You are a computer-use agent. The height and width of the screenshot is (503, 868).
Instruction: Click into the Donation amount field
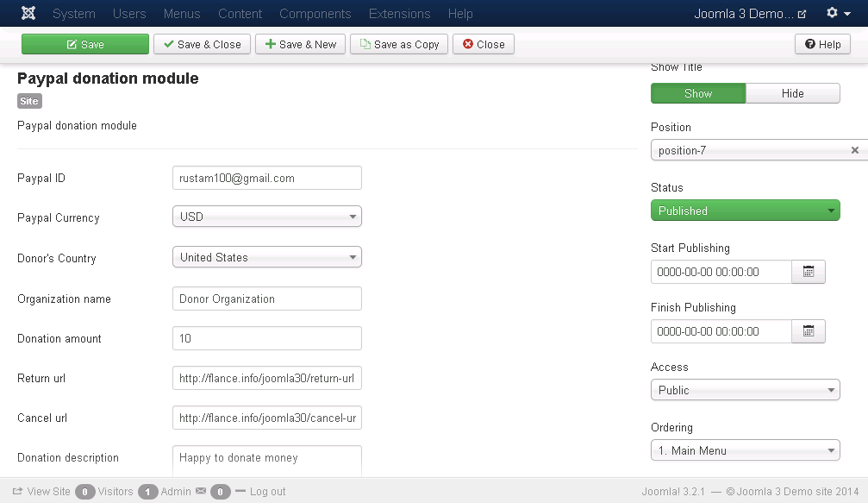[267, 338]
